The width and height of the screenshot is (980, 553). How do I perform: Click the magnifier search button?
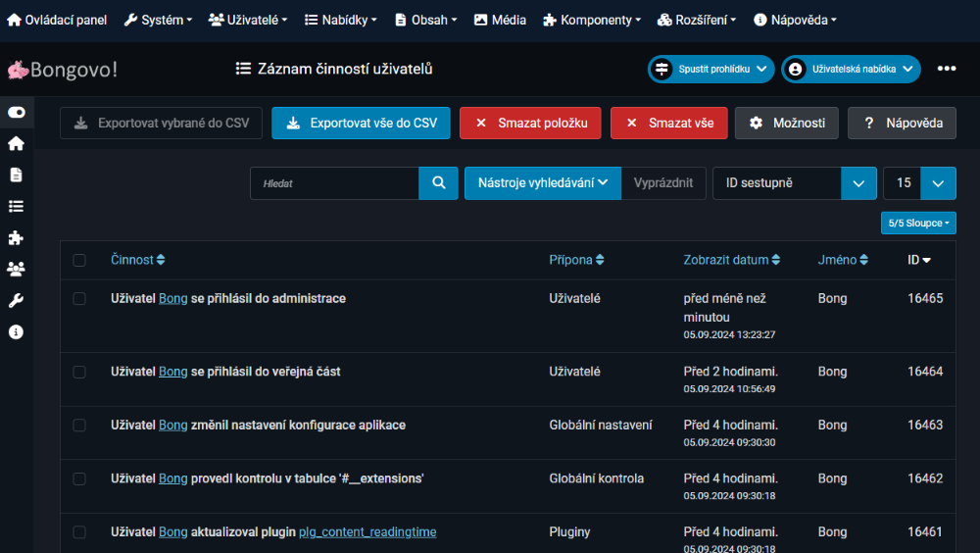coord(439,183)
